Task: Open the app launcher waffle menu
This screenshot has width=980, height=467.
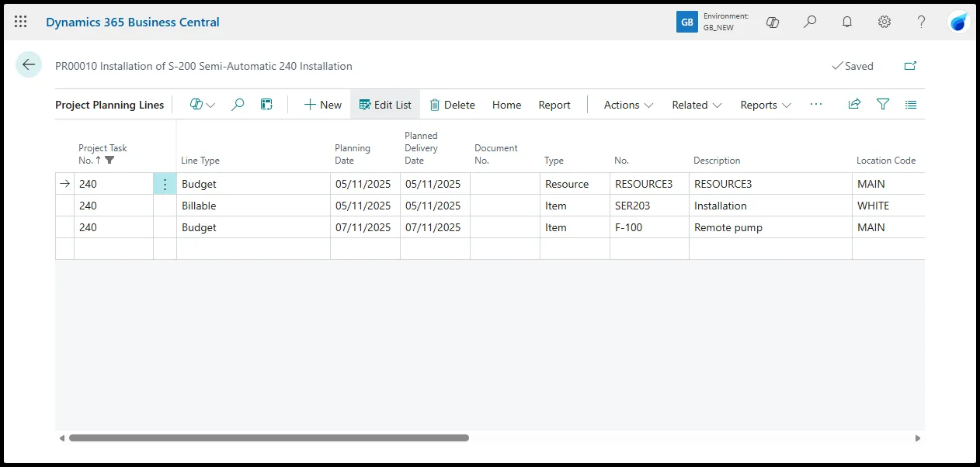Action: (x=21, y=22)
